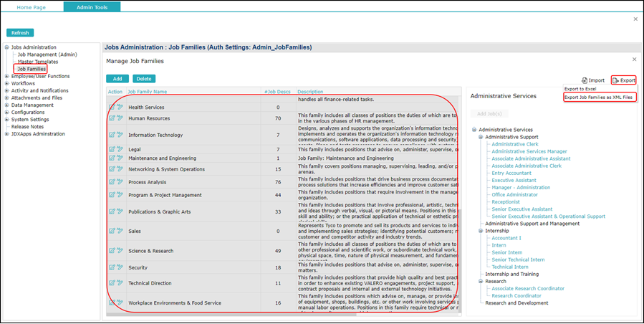Collapse the Administrative Support node
Screen dimensions: 644x324
point(481,136)
